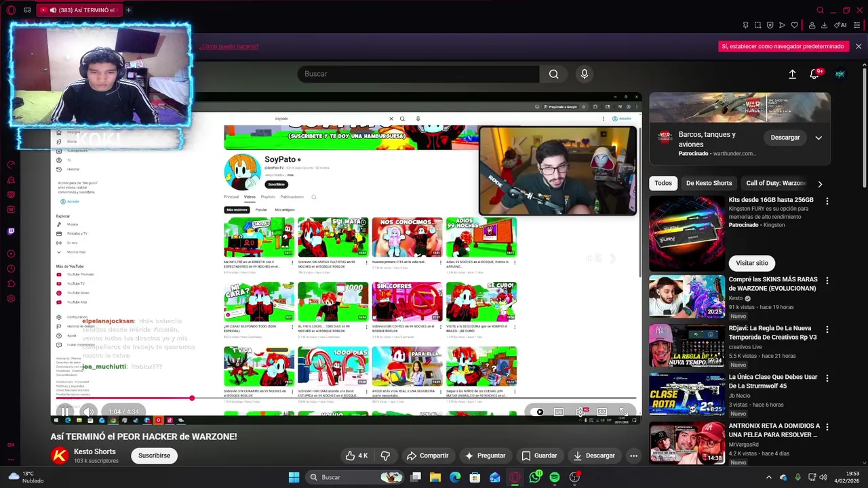Toggle subtitles in the video player
868x488 pixels.
[559, 411]
